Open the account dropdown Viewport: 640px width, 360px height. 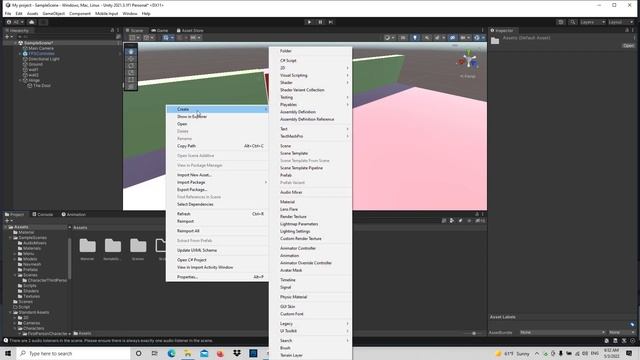pos(16,22)
